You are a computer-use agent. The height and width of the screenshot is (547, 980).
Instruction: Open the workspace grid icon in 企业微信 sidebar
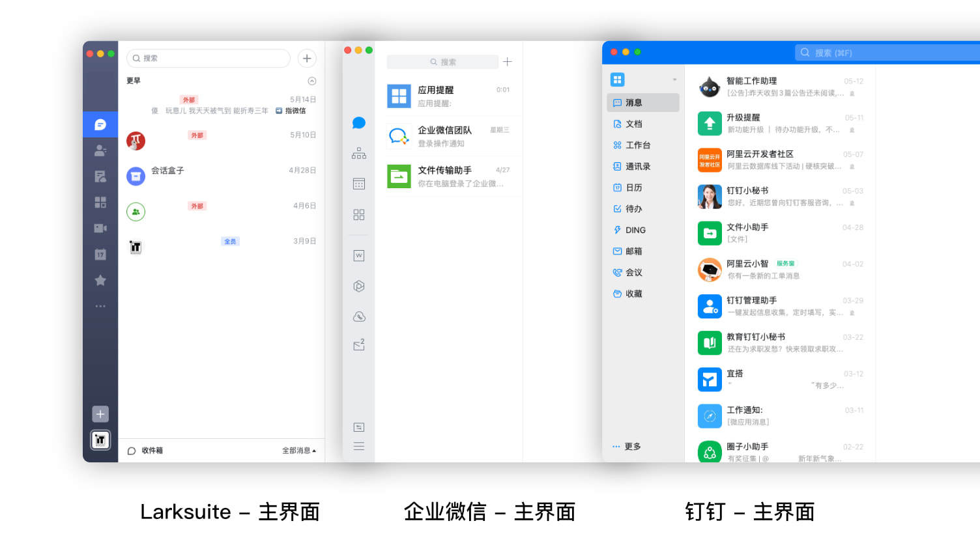[x=358, y=214]
